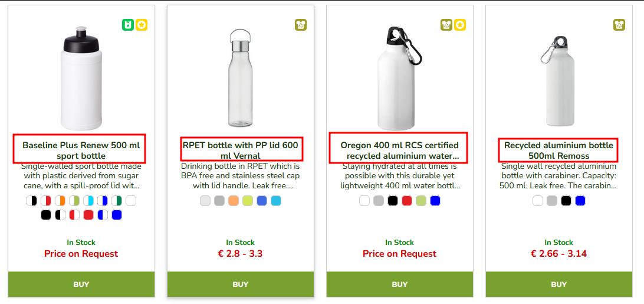Select red swatch on Oregon bottle
Viewport: 644px width, 304px height.
click(406, 201)
